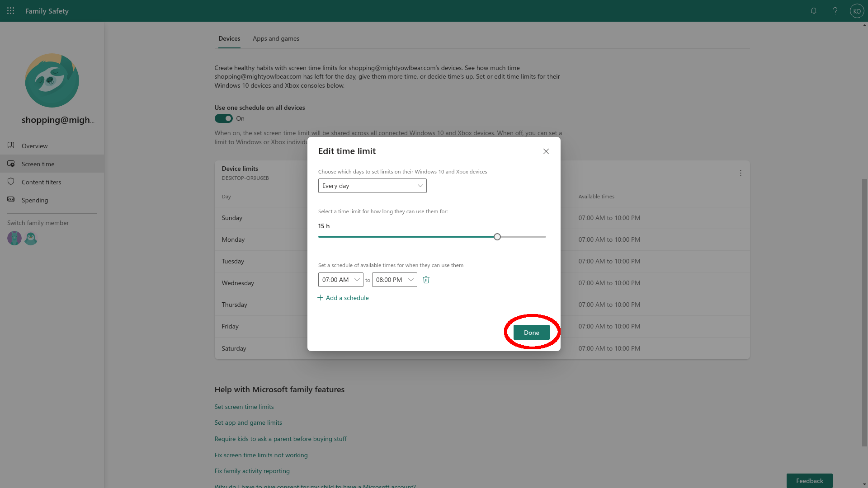Click the Content filters shield icon
This screenshot has height=488, width=868.
coord(11,182)
